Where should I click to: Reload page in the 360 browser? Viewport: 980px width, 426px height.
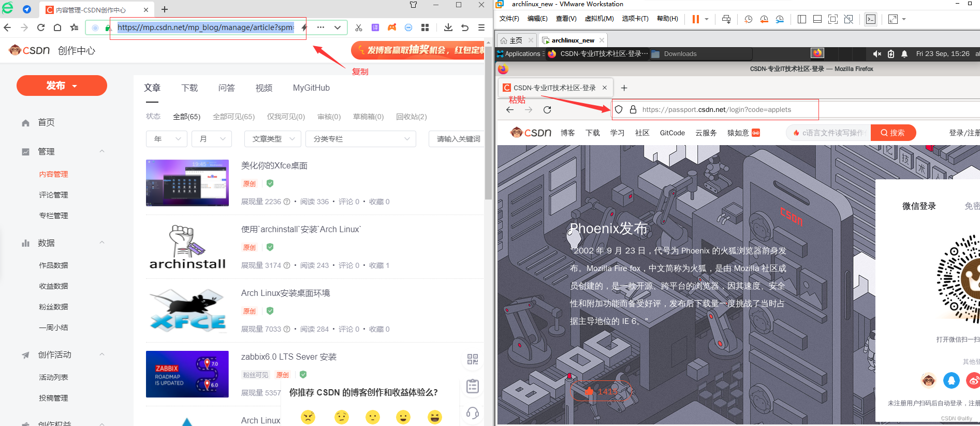(41, 27)
